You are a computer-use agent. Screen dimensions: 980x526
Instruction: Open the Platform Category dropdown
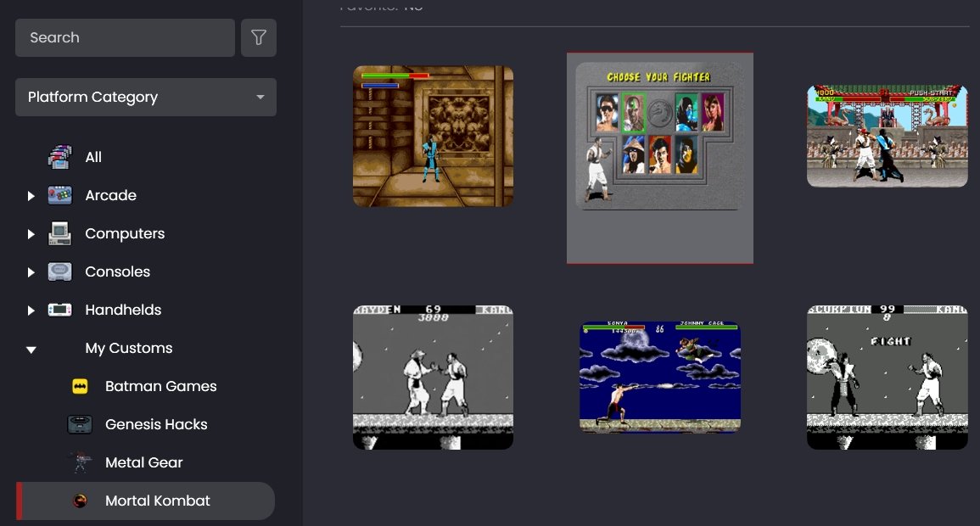[x=146, y=97]
